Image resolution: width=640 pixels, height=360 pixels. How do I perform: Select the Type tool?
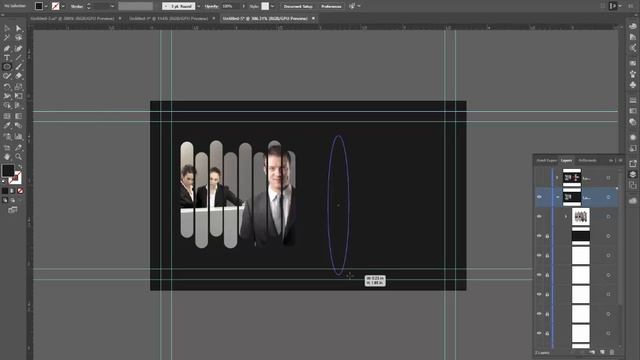[7, 58]
